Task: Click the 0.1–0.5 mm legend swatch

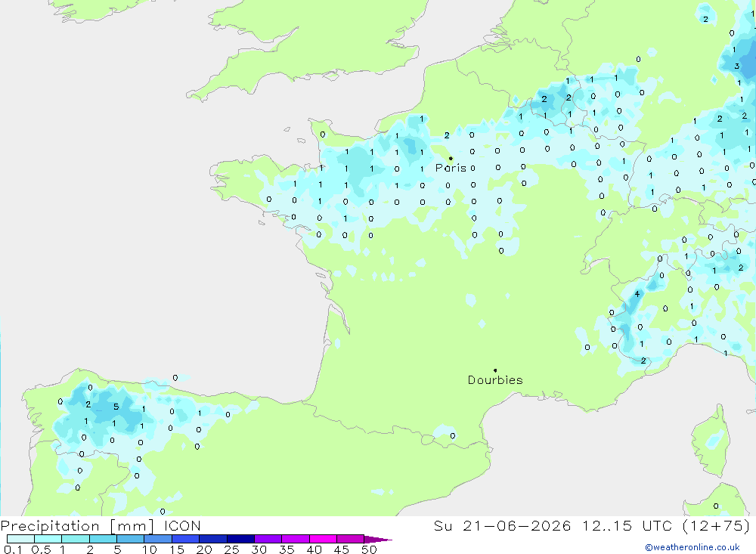Action: tap(20, 539)
